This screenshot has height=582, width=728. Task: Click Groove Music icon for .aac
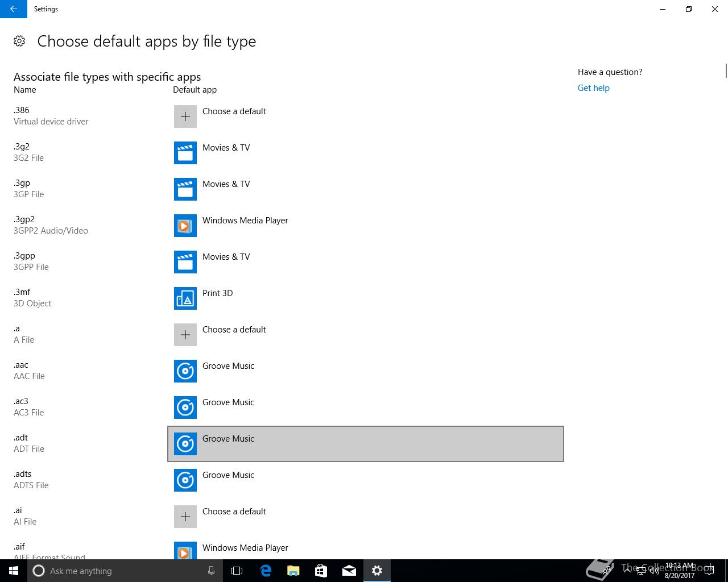click(x=185, y=371)
